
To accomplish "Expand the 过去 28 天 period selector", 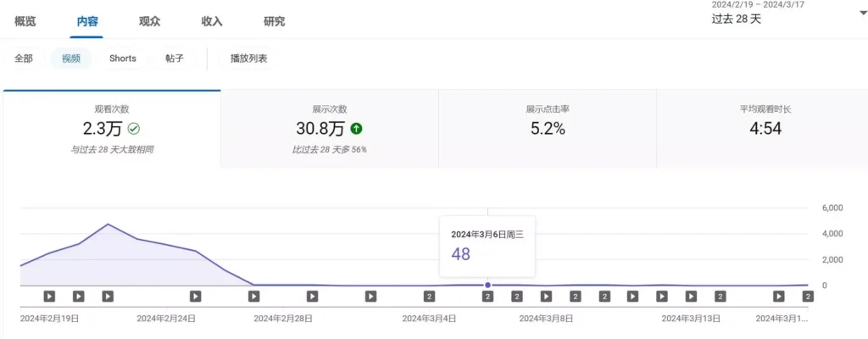I will [x=737, y=19].
